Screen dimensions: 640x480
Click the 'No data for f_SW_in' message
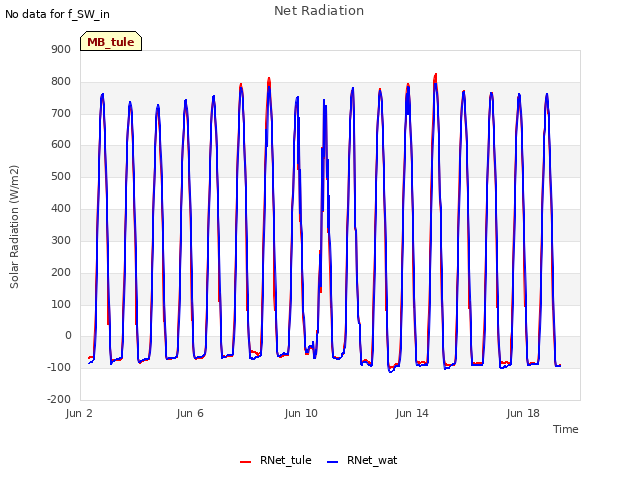point(57,14)
